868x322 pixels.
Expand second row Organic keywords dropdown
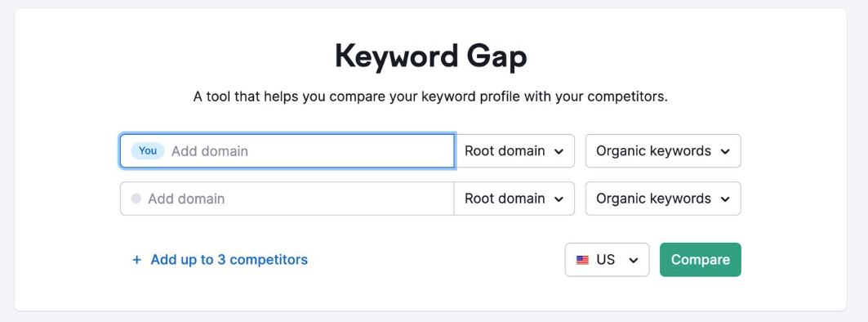pos(663,199)
